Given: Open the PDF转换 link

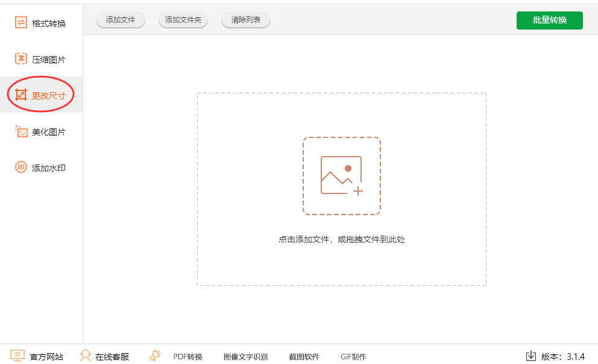Looking at the screenshot, I should (187, 357).
